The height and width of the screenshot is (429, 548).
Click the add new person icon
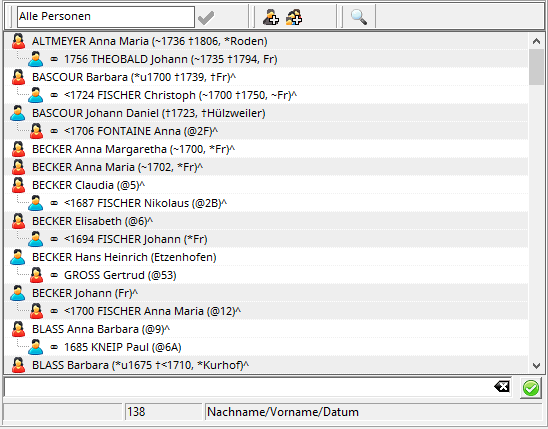[271, 17]
